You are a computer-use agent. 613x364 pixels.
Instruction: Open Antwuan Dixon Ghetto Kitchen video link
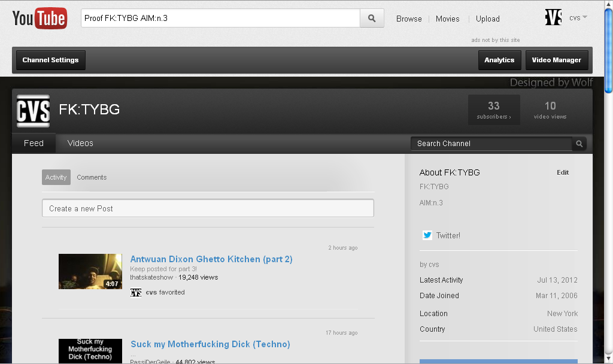(211, 259)
